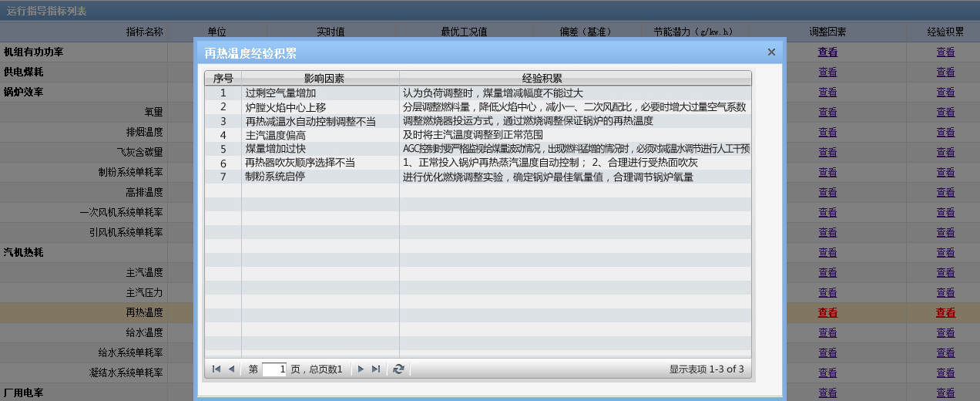Open red 查看 link under 调整因素 for 再热温度
The width and height of the screenshot is (980, 401).
pyautogui.click(x=827, y=313)
